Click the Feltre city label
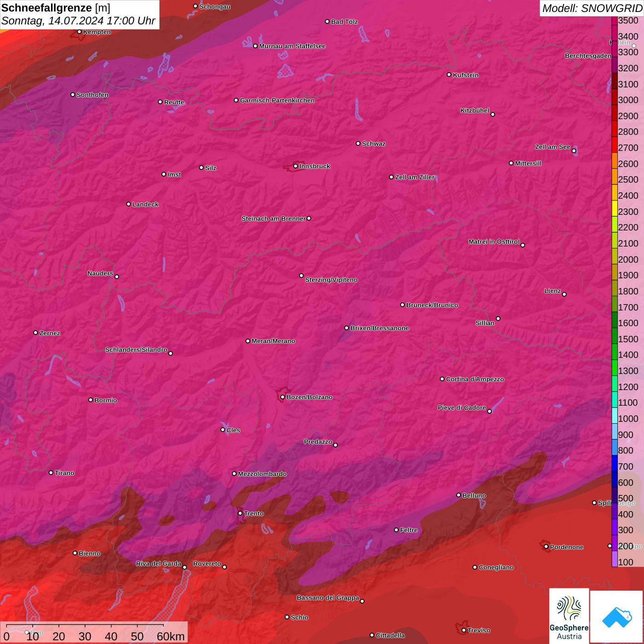The height and width of the screenshot is (644, 644). coord(408,530)
